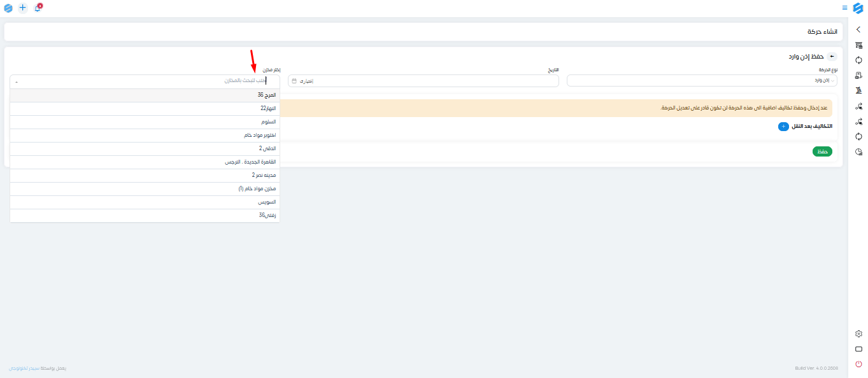The image size is (868, 378).
Task: Toggle the hamburger menu icon
Action: point(844,8)
